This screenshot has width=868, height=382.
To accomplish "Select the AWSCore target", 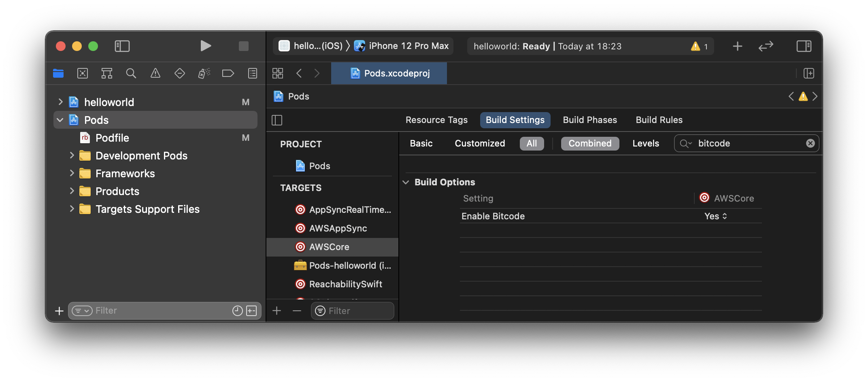I will pos(332,247).
